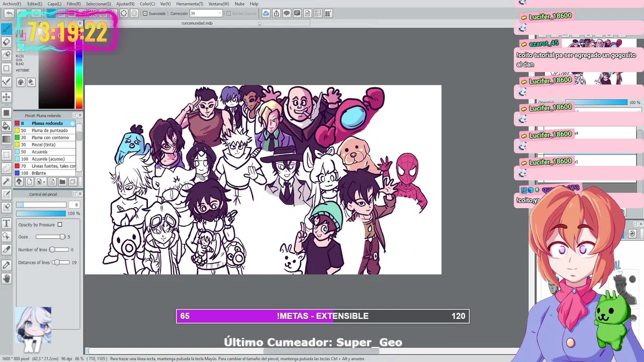Image resolution: width=644 pixels, height=362 pixels.
Task: Click the Ooze slider
Action: (50, 237)
